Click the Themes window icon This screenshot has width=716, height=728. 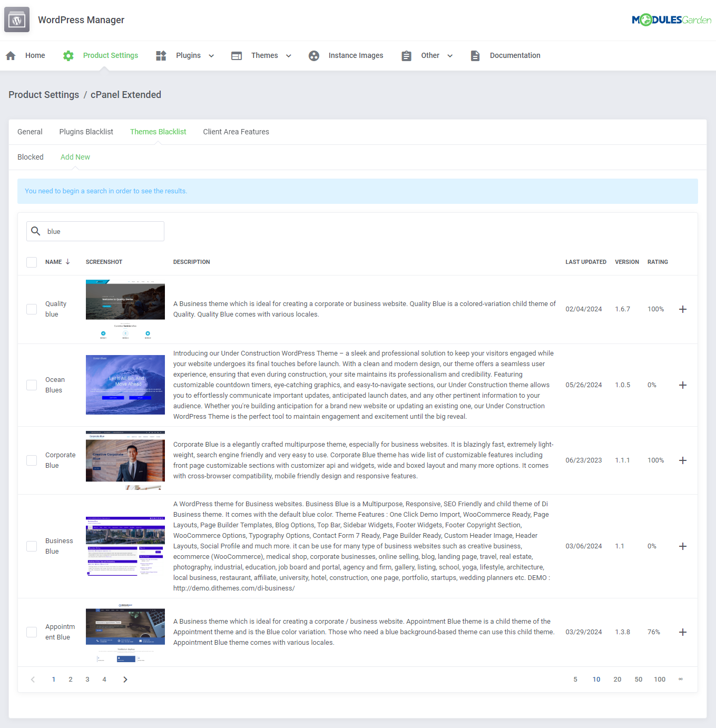[x=236, y=55]
